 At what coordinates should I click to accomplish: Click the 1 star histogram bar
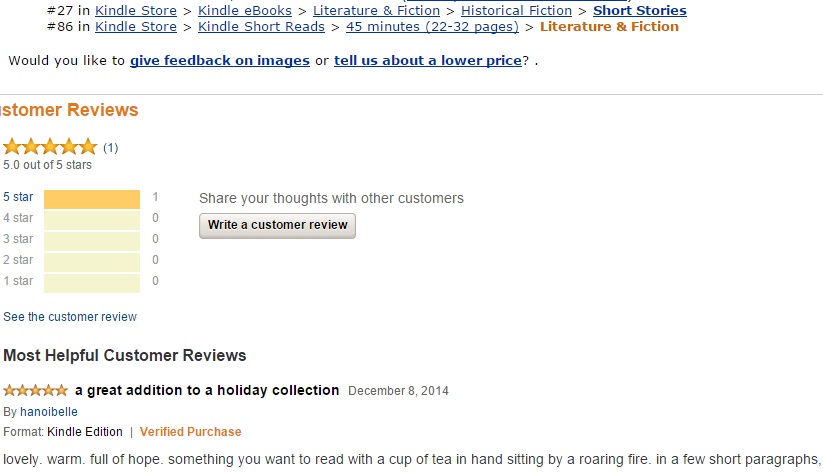tap(92, 282)
